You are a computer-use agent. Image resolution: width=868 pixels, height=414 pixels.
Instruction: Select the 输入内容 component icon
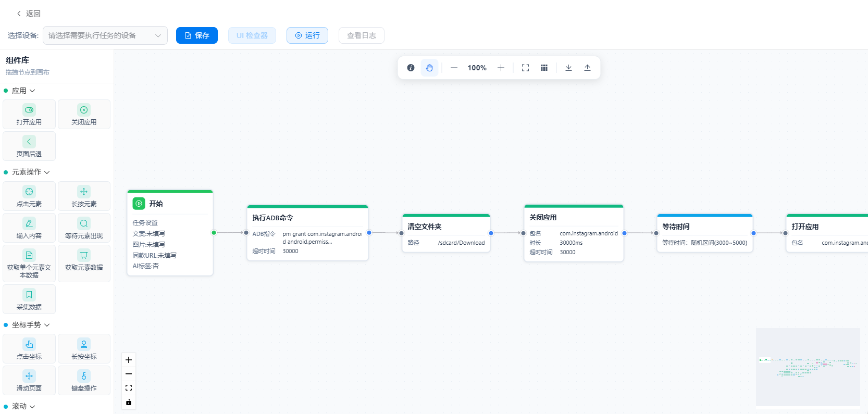pos(29,223)
